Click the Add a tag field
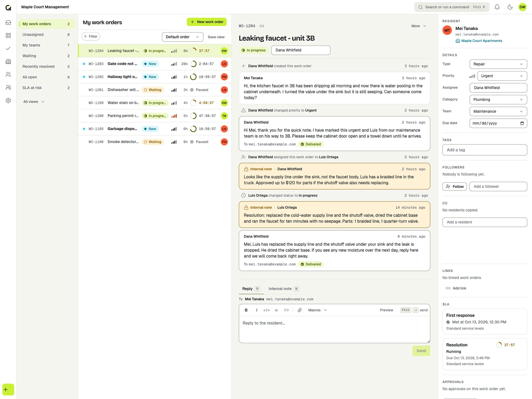Image resolution: width=532 pixels, height=399 pixels. 485,150
